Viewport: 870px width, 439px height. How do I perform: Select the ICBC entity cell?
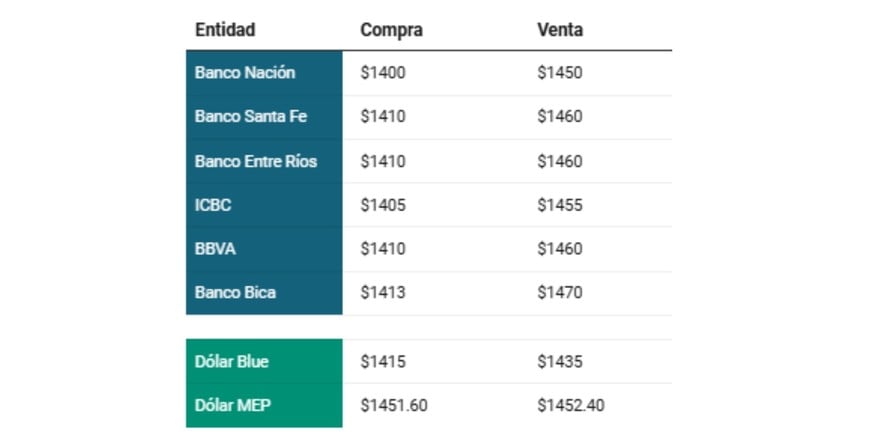(213, 205)
